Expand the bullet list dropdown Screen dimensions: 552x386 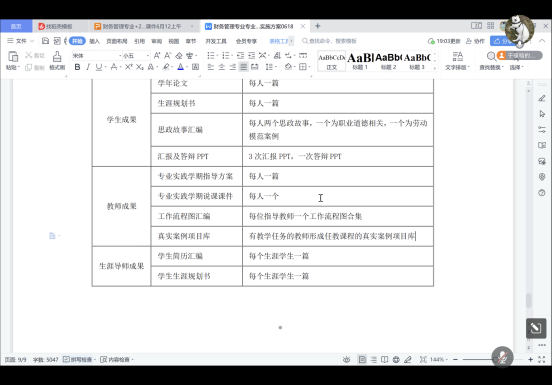217,56
